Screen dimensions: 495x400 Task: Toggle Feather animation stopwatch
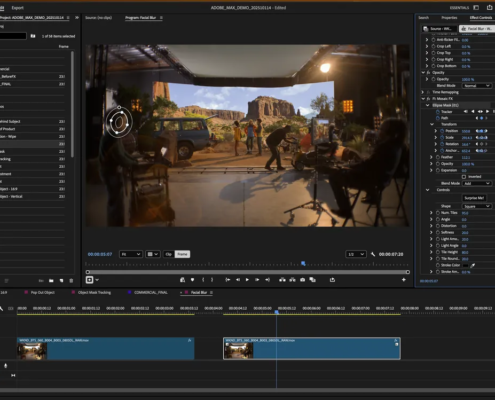click(438, 157)
